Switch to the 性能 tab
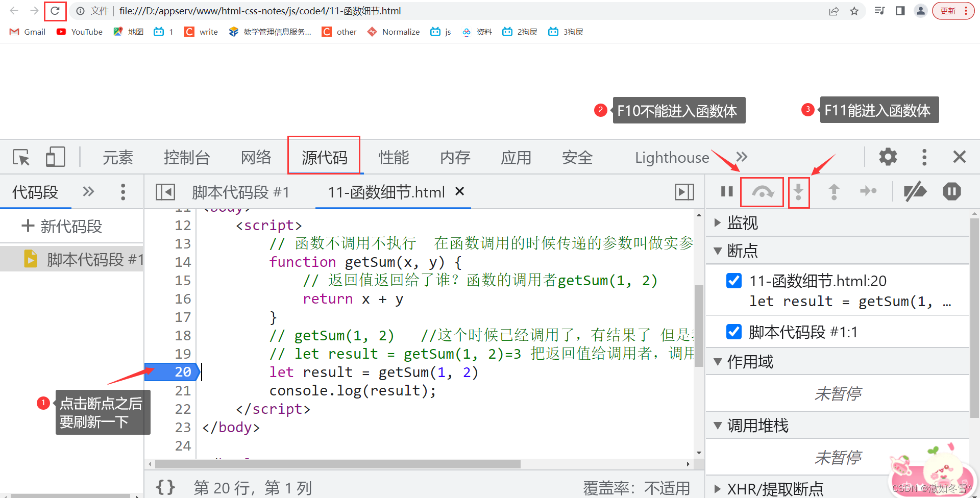This screenshot has height=498, width=980. click(x=394, y=158)
